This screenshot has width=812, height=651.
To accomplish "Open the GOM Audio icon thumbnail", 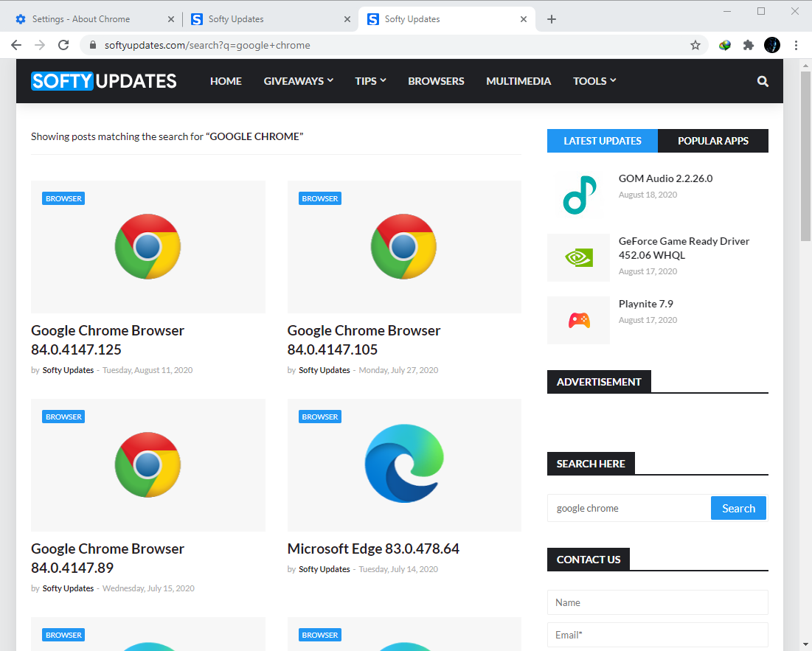I will coord(578,195).
